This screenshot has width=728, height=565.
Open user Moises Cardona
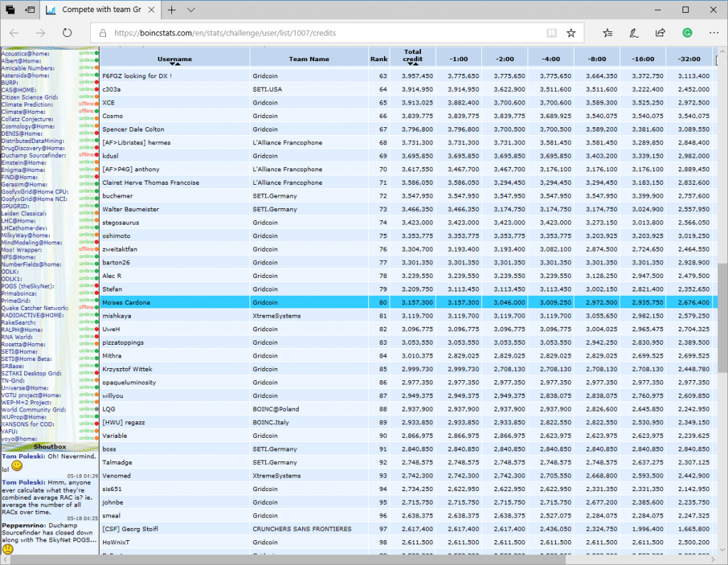tap(126, 303)
